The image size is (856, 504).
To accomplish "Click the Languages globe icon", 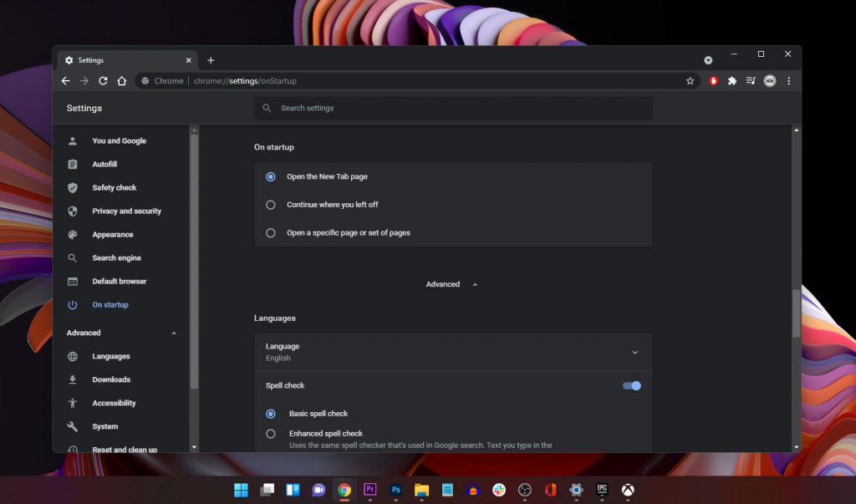I will tap(73, 357).
